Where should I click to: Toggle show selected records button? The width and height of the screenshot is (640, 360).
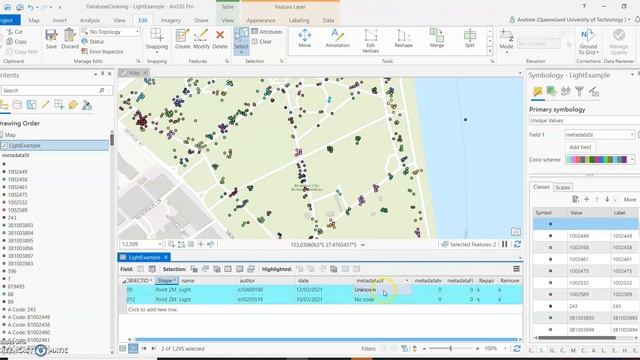click(x=133, y=349)
